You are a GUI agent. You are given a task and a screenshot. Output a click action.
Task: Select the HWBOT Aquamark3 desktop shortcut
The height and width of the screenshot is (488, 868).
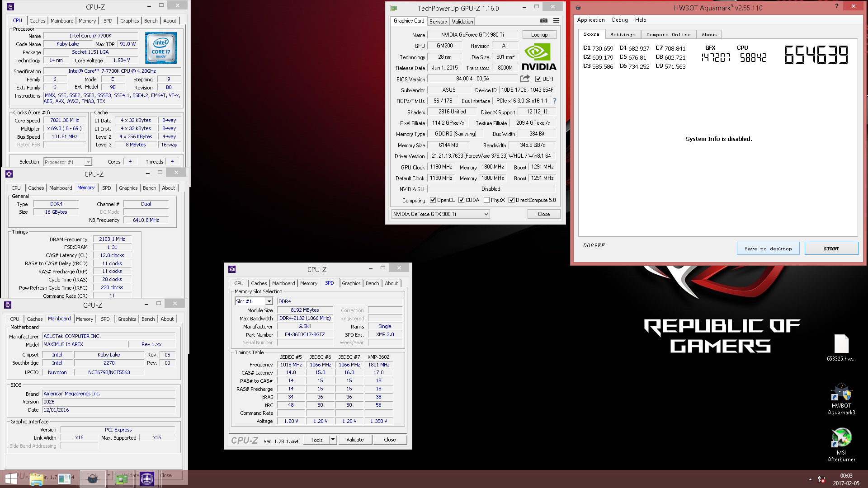coord(841,399)
